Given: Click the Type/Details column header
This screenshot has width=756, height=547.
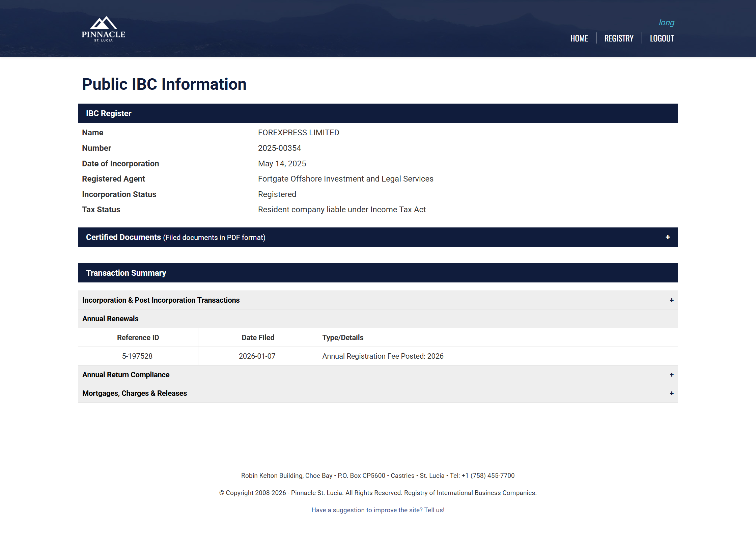Looking at the screenshot, I should (498, 338).
